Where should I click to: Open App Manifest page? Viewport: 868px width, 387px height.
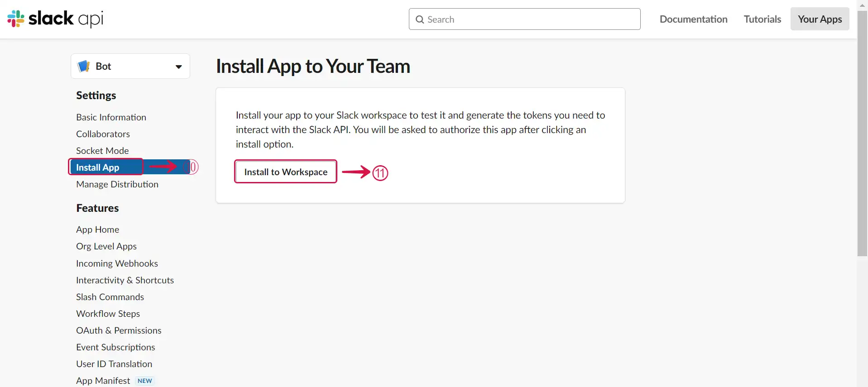tap(103, 381)
